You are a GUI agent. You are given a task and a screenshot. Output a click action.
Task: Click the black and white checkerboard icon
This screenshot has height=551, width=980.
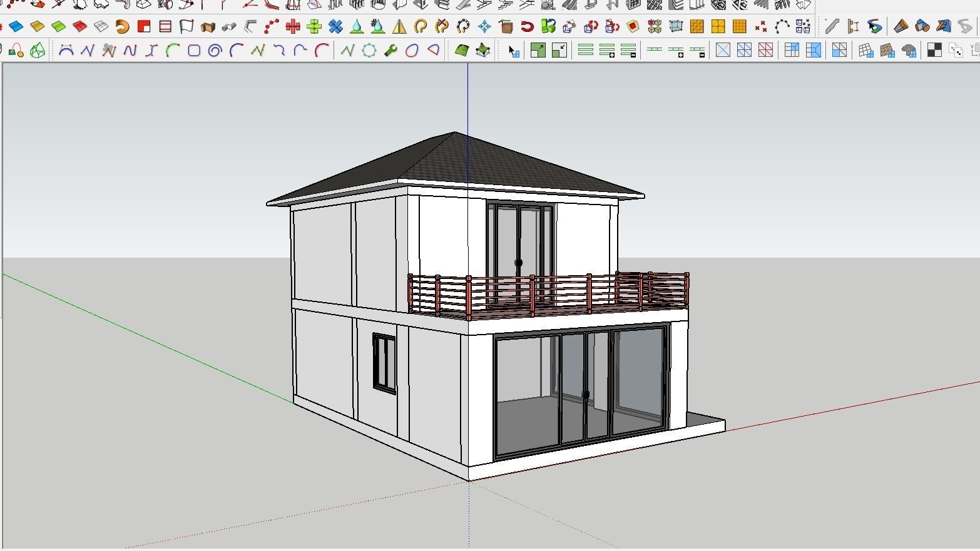pos(934,50)
